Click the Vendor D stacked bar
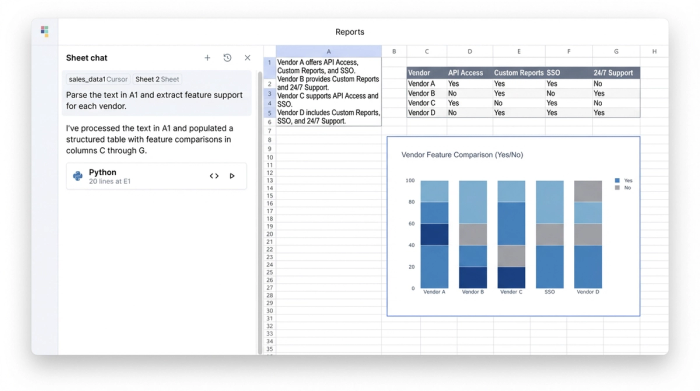 588,234
